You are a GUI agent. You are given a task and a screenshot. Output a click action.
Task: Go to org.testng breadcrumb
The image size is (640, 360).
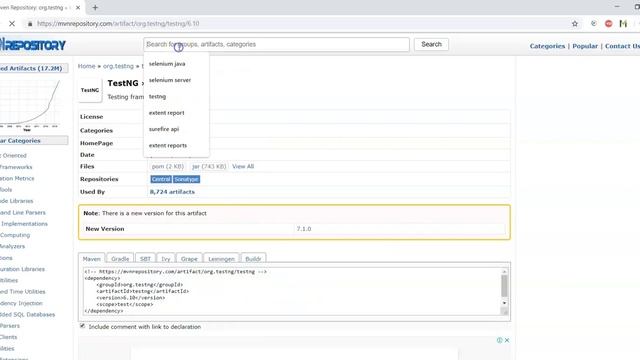click(118, 66)
